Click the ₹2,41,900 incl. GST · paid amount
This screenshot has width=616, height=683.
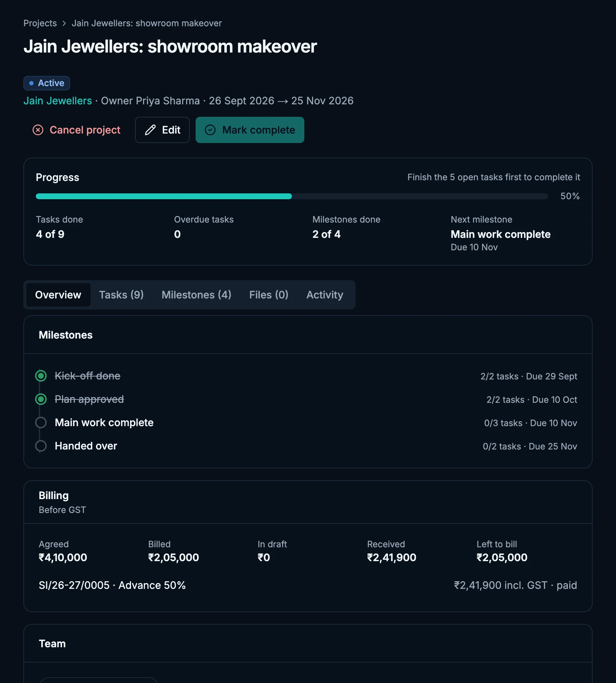tap(515, 585)
